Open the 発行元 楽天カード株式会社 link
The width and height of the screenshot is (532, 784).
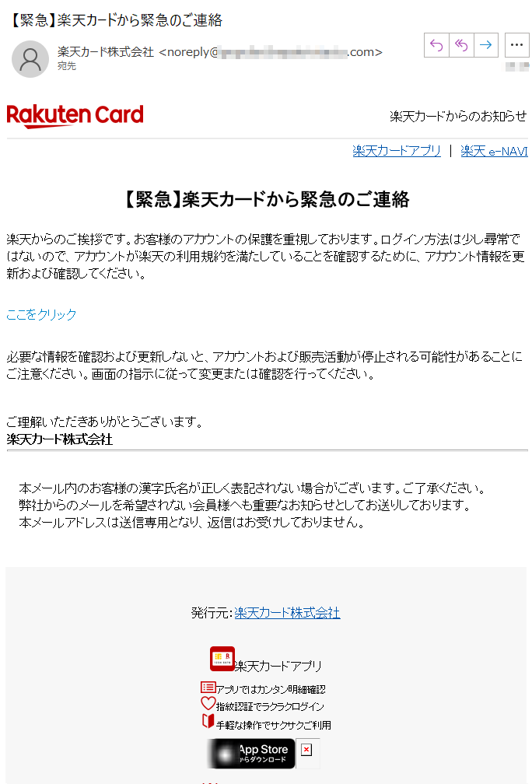287,613
